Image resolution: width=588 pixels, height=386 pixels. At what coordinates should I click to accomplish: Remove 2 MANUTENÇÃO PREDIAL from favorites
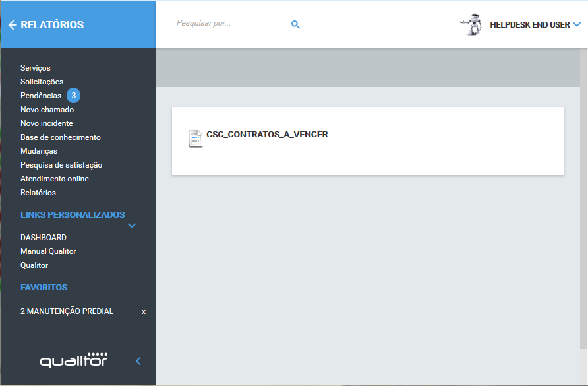[144, 311]
